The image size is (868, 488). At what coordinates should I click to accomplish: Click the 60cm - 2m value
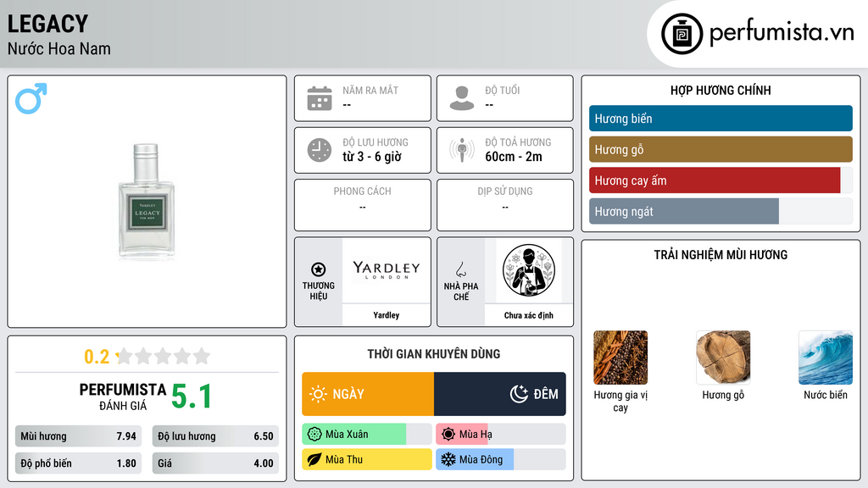coord(514,157)
